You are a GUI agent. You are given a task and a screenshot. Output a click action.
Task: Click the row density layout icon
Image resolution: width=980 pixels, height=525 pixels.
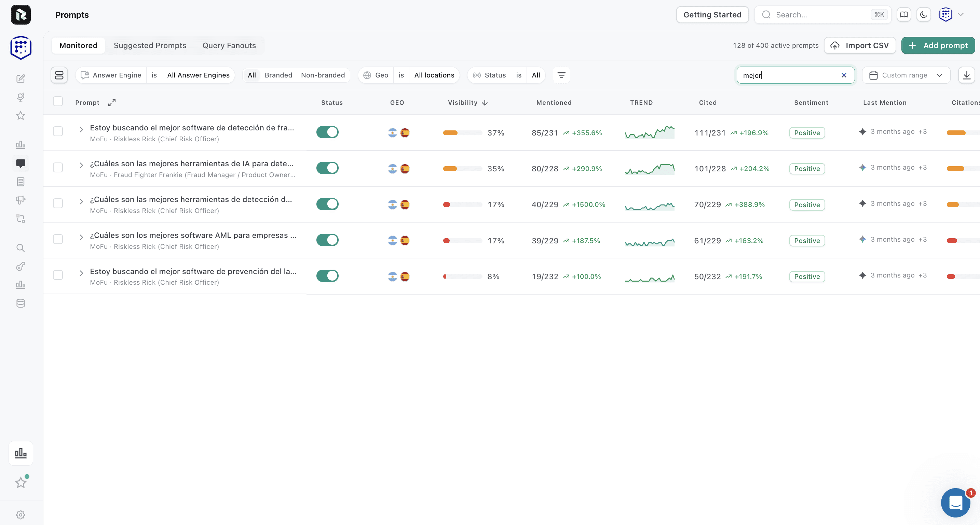pyautogui.click(x=59, y=75)
